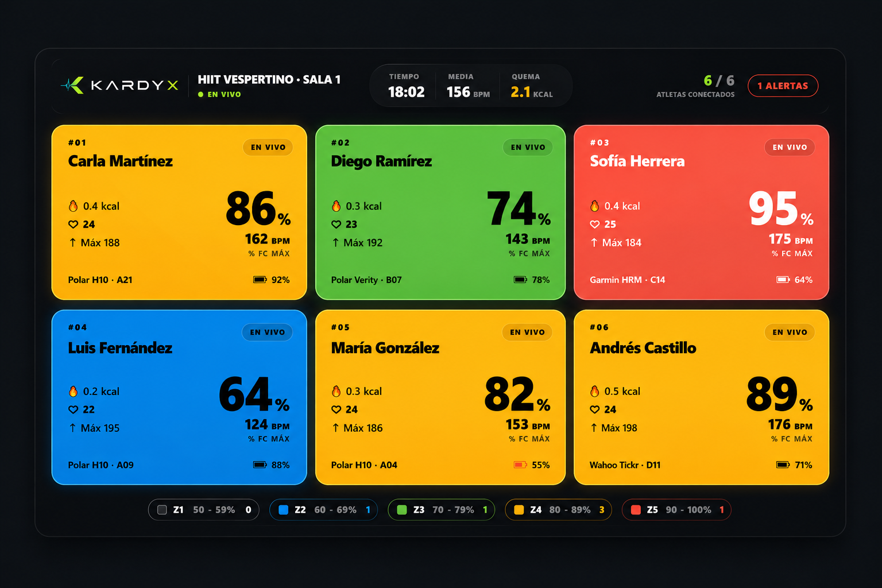
Task: Click the EN VIVO badge on Andrés Castillo's card
Action: [x=790, y=332]
